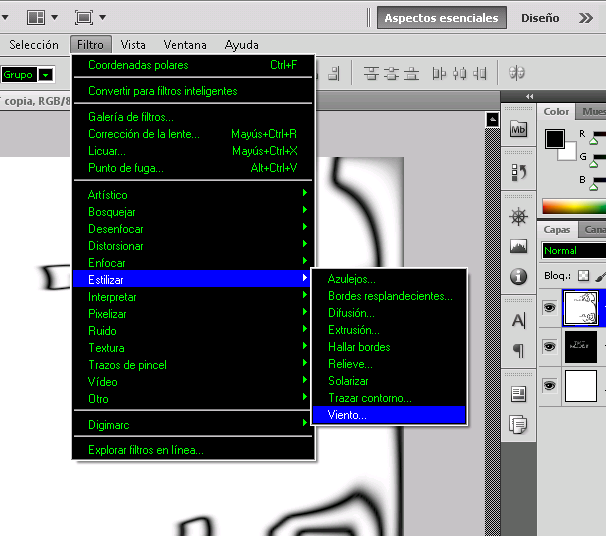Image resolution: width=606 pixels, height=536 pixels.
Task: Select the top layer thumbnail
Action: point(581,308)
